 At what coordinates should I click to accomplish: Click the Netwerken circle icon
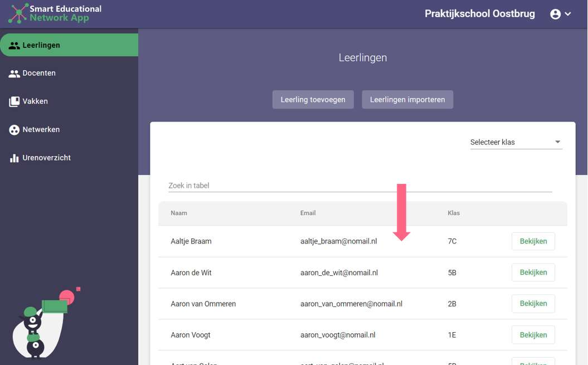coord(14,130)
